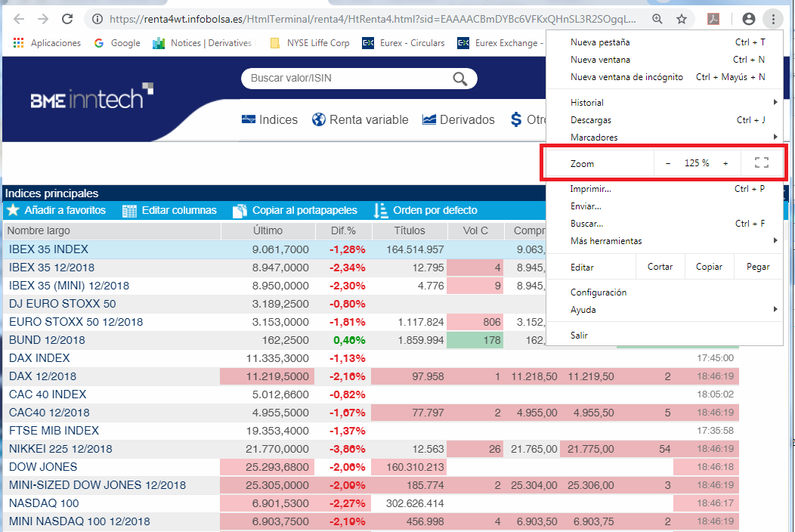
Task: Decrease zoom with the minus button
Action: tap(668, 163)
